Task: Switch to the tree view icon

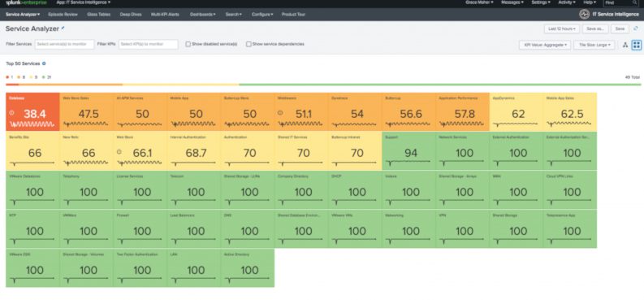Action: 625,45
